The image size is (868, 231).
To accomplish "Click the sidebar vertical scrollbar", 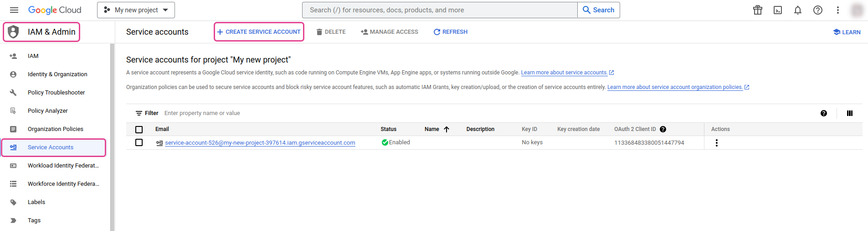I will click(x=112, y=137).
